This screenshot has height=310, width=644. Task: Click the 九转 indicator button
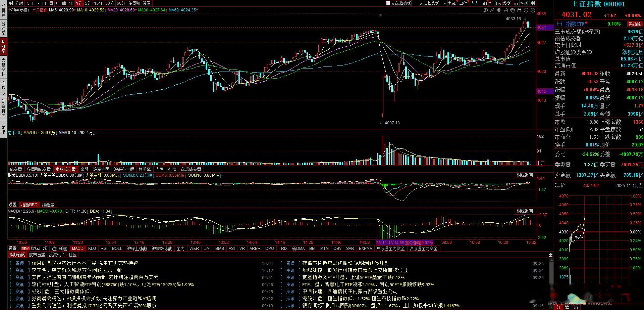point(452,3)
